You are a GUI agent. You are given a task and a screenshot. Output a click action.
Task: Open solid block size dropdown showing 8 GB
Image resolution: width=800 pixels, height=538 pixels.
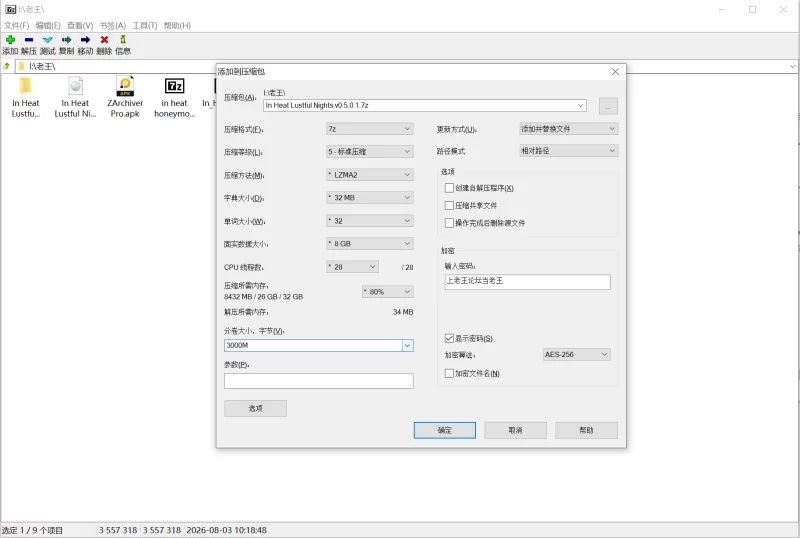(369, 243)
